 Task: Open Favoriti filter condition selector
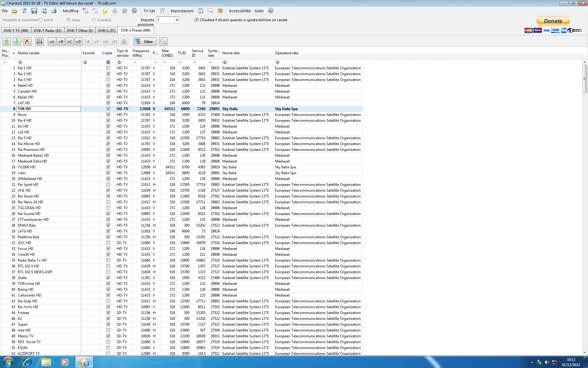point(85,62)
